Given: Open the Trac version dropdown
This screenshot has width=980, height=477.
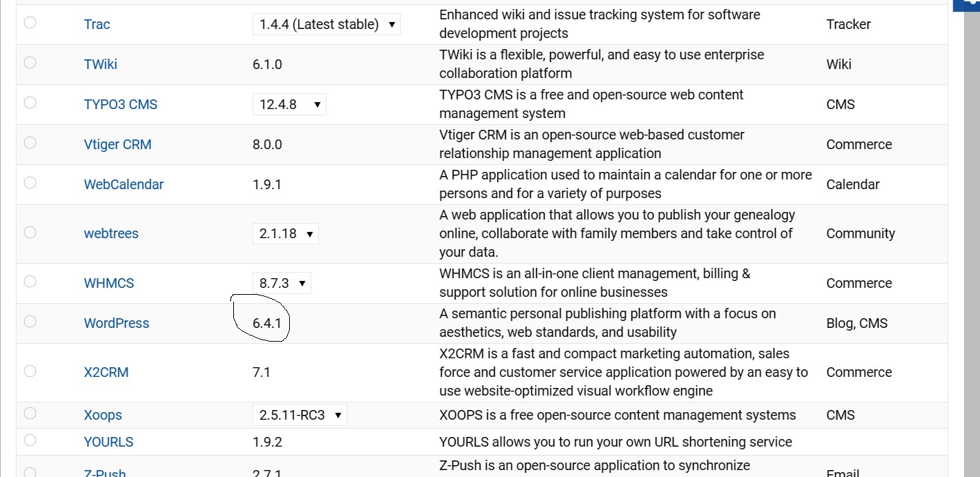Looking at the screenshot, I should point(326,24).
